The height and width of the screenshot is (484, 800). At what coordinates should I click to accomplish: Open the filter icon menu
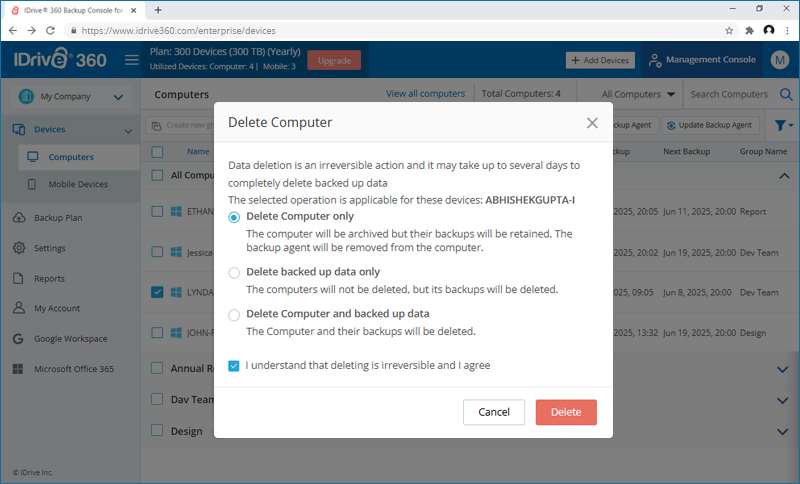coord(781,126)
